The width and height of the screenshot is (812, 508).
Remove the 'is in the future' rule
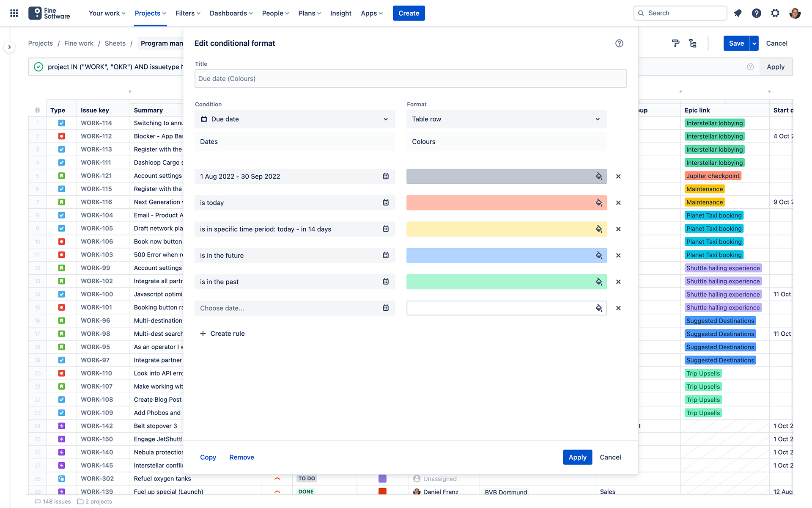618,255
